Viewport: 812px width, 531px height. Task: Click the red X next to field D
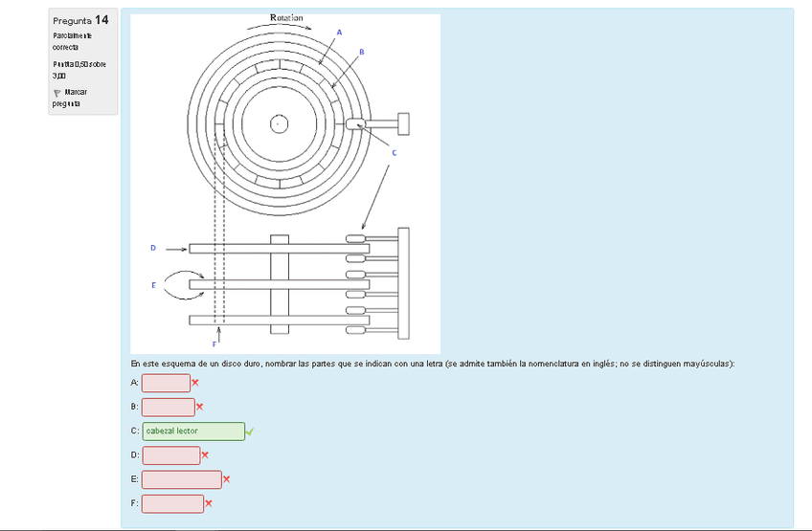204,455
